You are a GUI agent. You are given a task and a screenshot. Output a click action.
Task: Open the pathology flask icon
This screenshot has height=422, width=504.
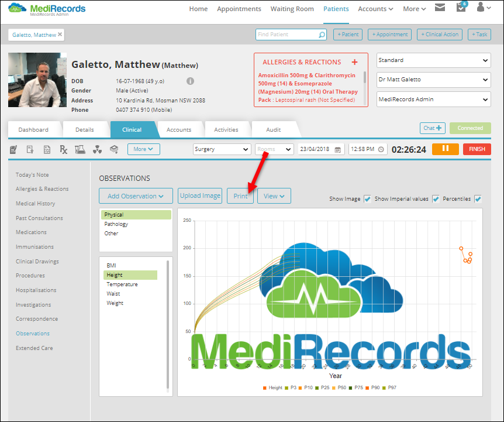pos(80,149)
